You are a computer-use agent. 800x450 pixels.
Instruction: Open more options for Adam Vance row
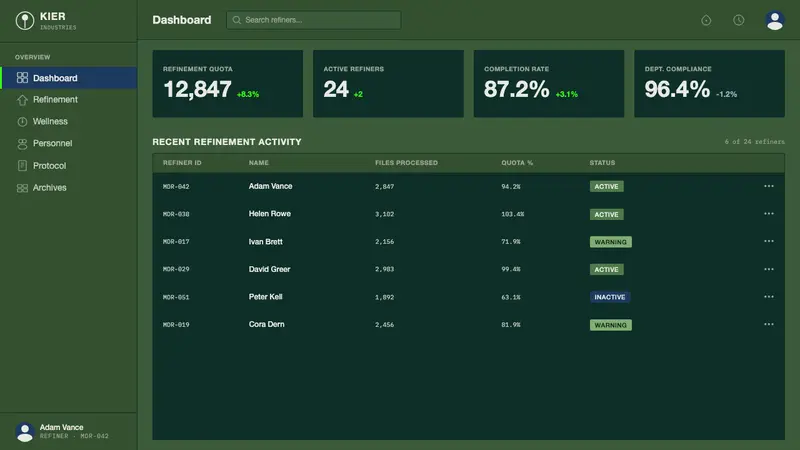tap(769, 186)
